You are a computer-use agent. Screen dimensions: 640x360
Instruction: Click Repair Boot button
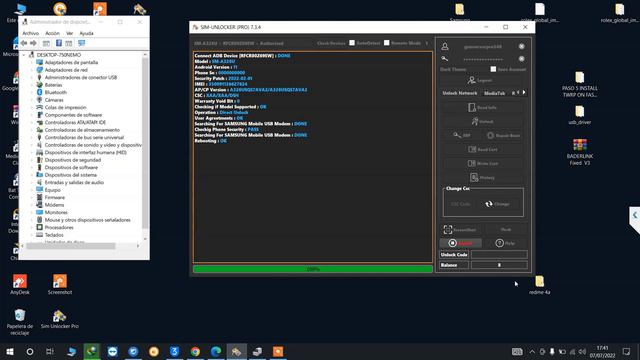pyautogui.click(x=503, y=135)
